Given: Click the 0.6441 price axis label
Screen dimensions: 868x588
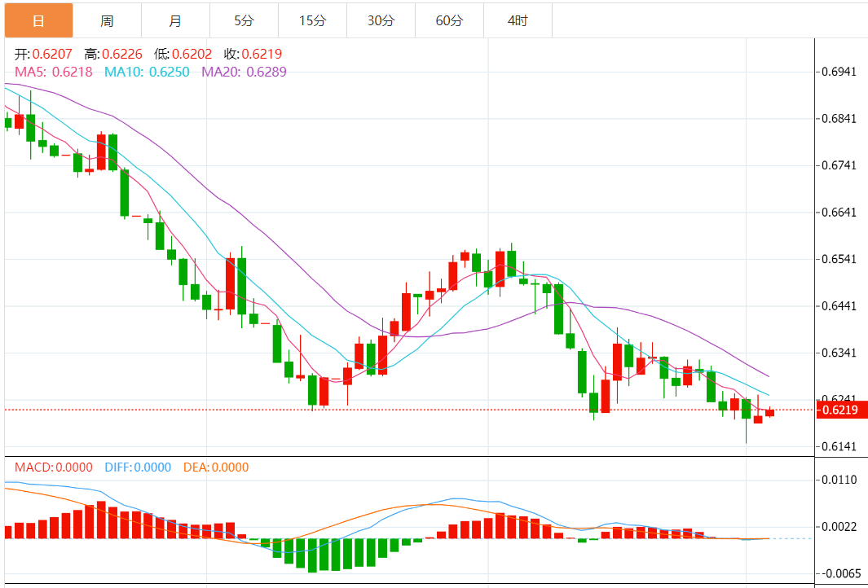Looking at the screenshot, I should pos(839,306).
